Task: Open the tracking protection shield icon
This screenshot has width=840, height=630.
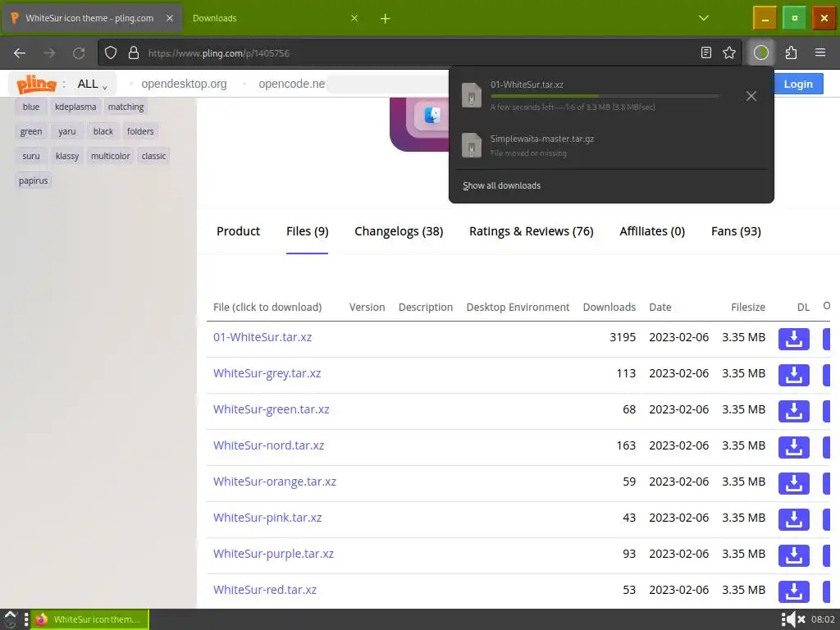Action: (x=111, y=52)
